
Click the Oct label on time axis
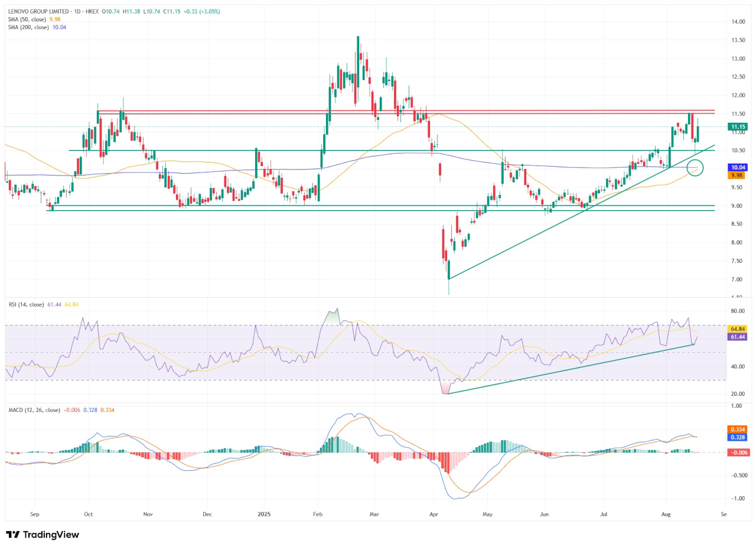(x=88, y=515)
